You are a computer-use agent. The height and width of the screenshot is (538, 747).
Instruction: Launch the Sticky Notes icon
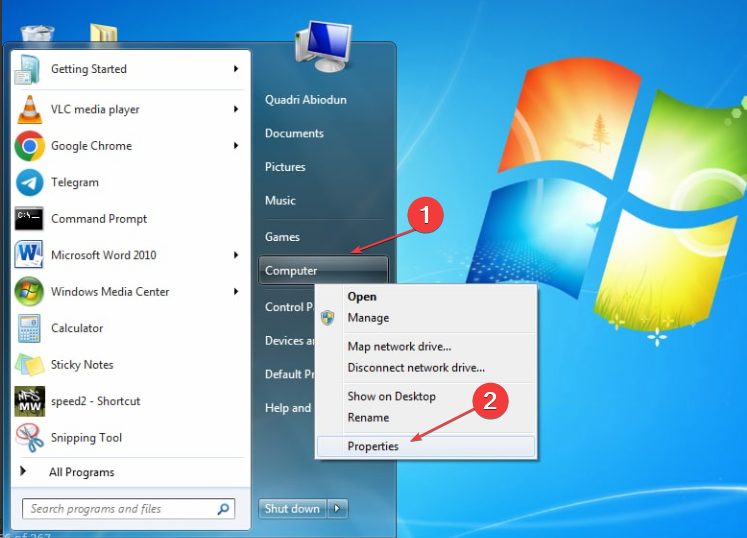29,365
